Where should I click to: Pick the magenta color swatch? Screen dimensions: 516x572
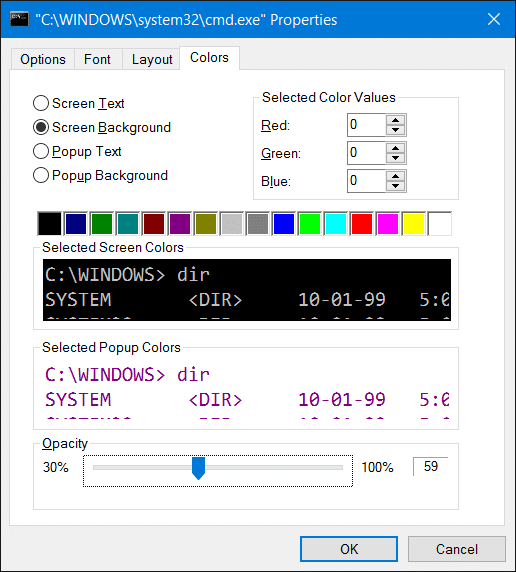pyautogui.click(x=388, y=224)
